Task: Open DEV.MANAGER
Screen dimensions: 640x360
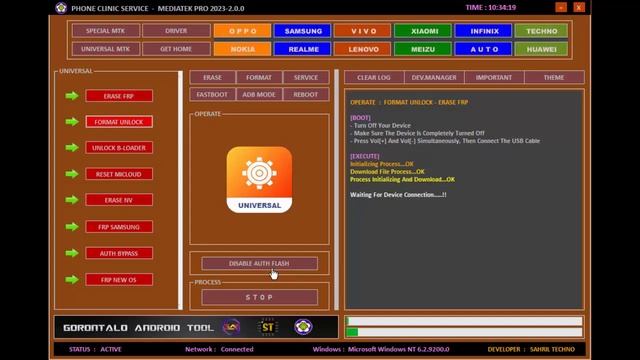Action: 434,77
